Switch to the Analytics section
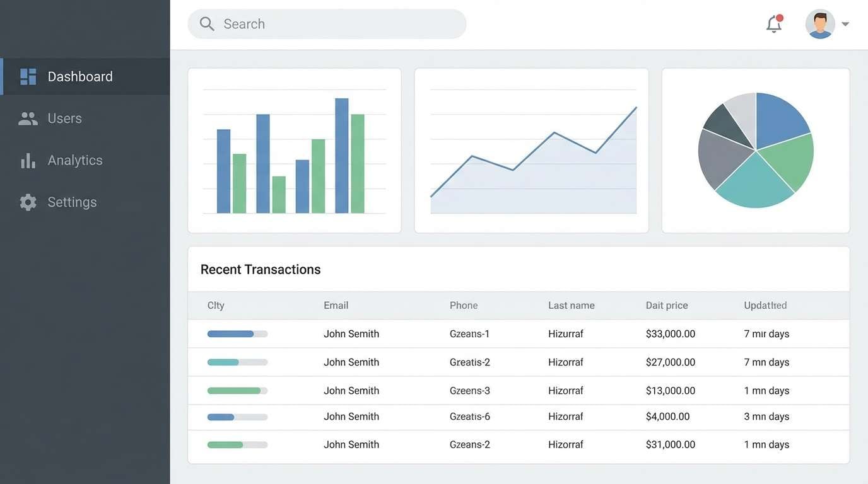Image resolution: width=868 pixels, height=484 pixels. click(x=75, y=159)
